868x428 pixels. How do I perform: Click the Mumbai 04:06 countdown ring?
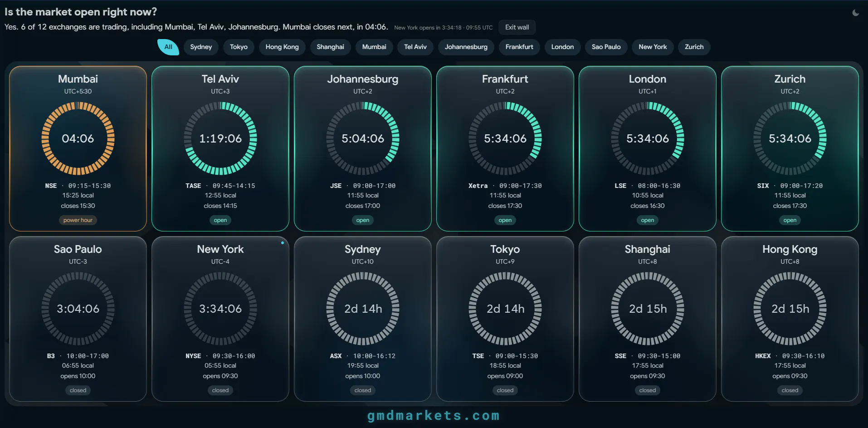coord(78,138)
